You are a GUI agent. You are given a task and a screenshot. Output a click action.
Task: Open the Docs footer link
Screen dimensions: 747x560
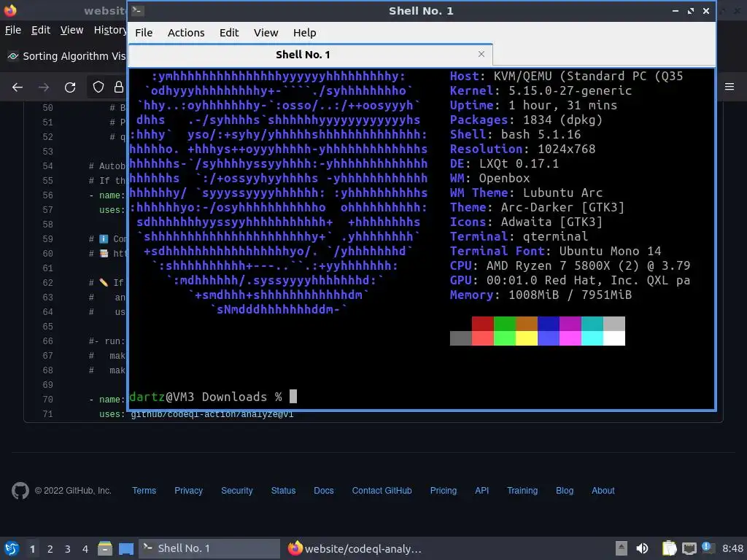click(x=323, y=491)
